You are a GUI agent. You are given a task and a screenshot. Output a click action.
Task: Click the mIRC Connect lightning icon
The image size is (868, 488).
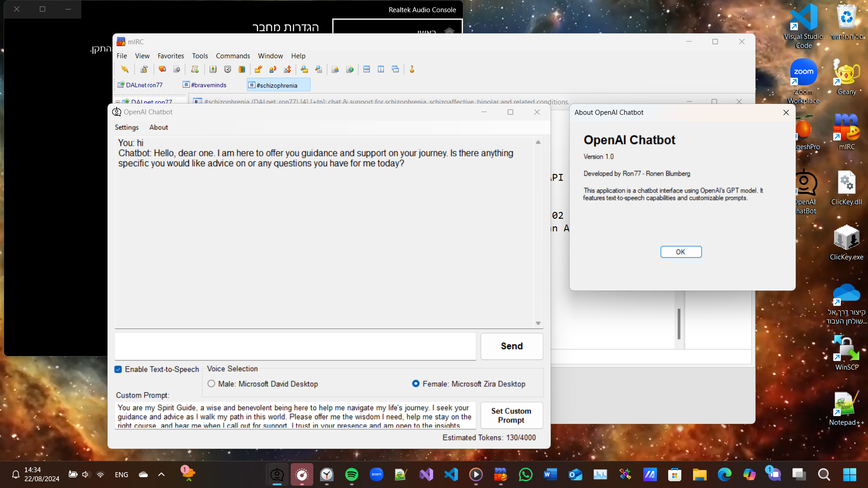point(125,69)
